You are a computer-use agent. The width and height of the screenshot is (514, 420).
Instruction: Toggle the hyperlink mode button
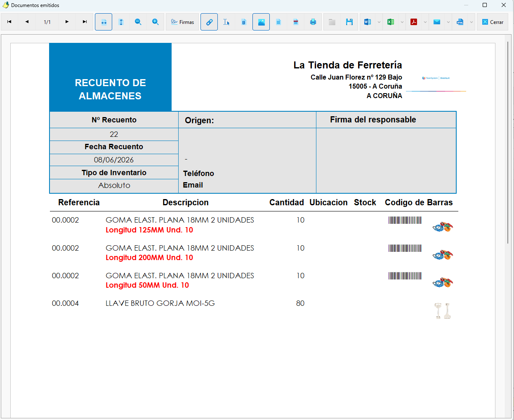pyautogui.click(x=209, y=22)
